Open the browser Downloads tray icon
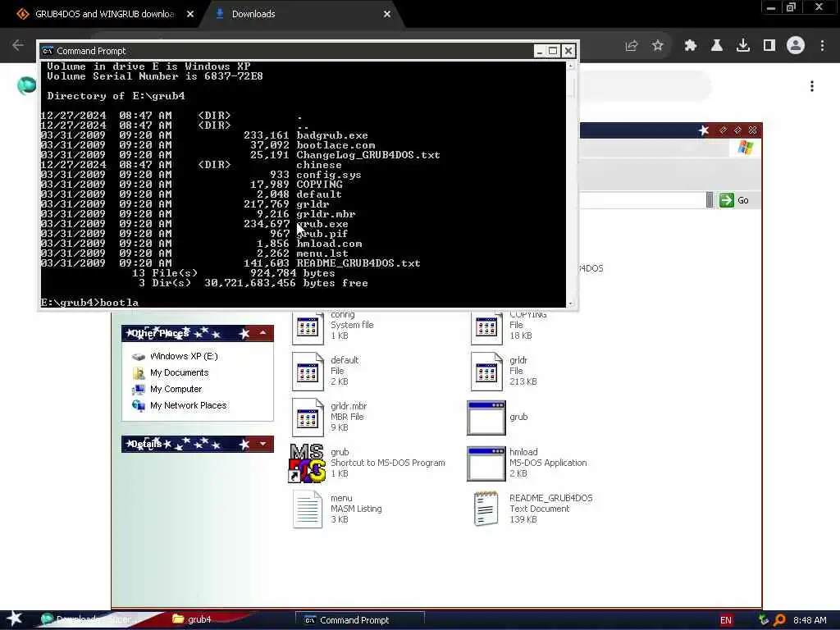This screenshot has width=840, height=630. point(742,46)
